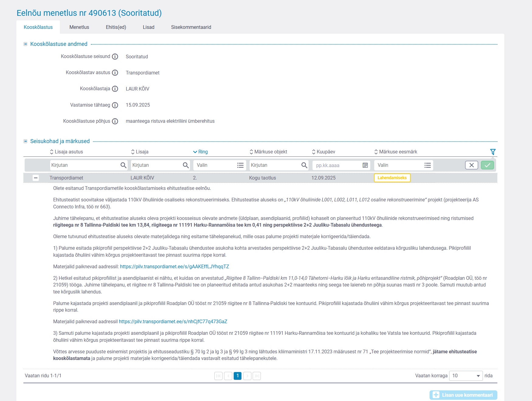
Task: Click info icon next to Vastamise tähtaeg
Action: [115, 105]
